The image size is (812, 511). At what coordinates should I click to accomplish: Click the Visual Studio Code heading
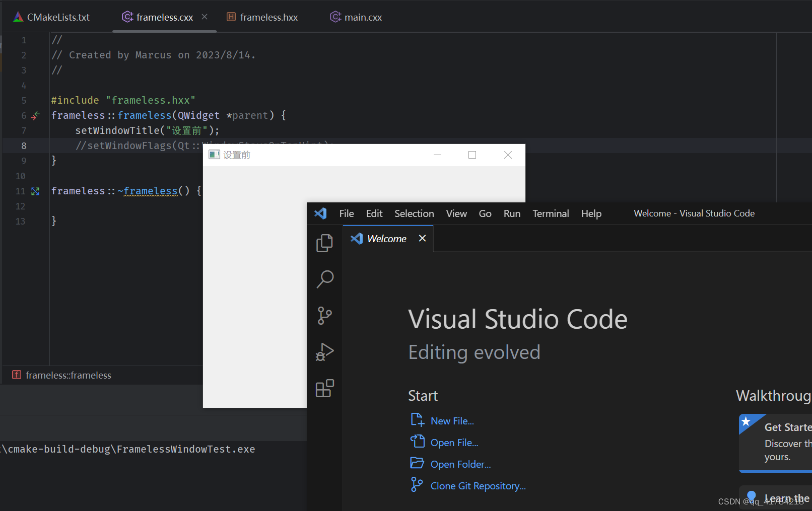click(x=518, y=319)
